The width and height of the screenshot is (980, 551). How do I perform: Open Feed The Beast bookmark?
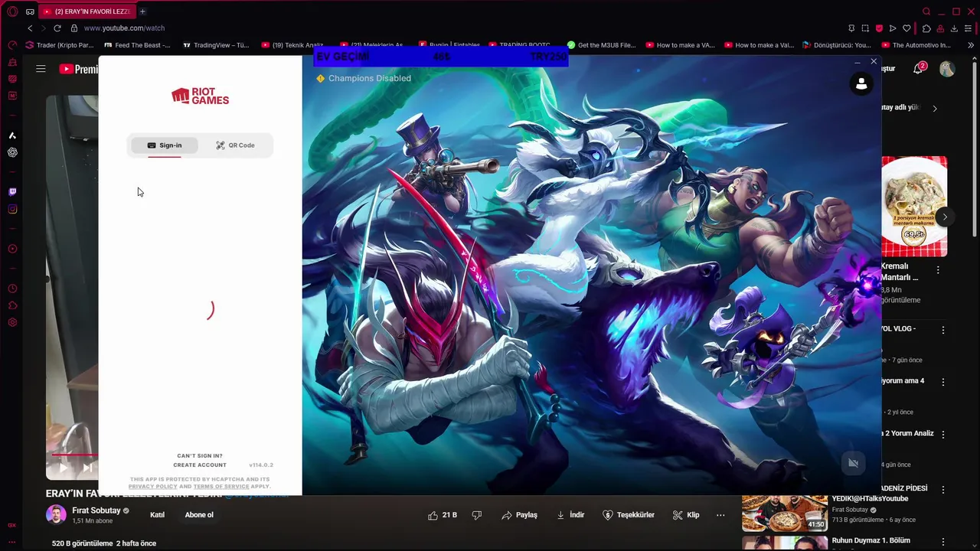pyautogui.click(x=138, y=45)
